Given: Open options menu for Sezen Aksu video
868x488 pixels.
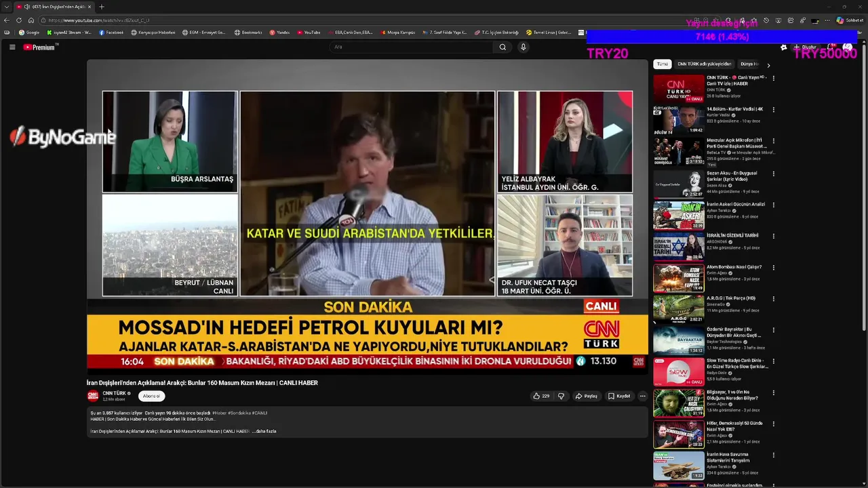Looking at the screenshot, I should (773, 173).
